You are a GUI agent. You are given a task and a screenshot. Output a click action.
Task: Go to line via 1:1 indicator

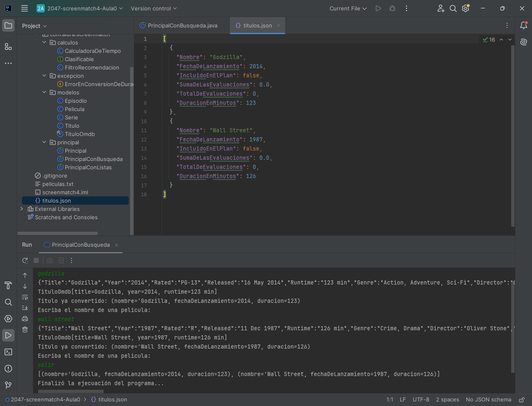coord(390,400)
